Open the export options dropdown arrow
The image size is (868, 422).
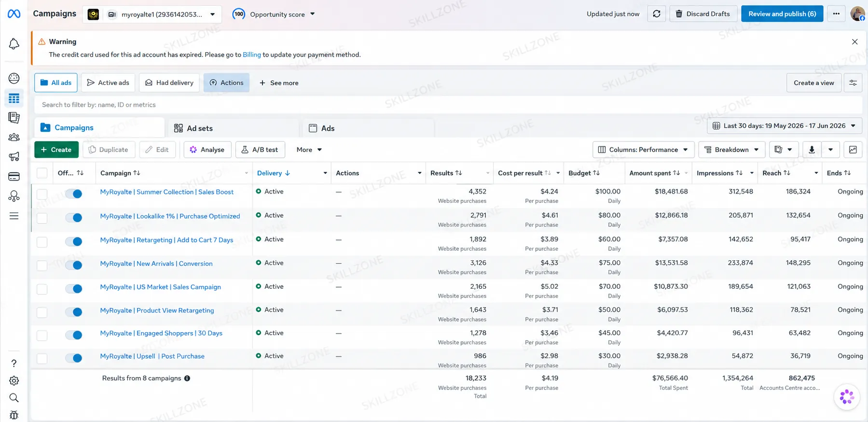830,150
